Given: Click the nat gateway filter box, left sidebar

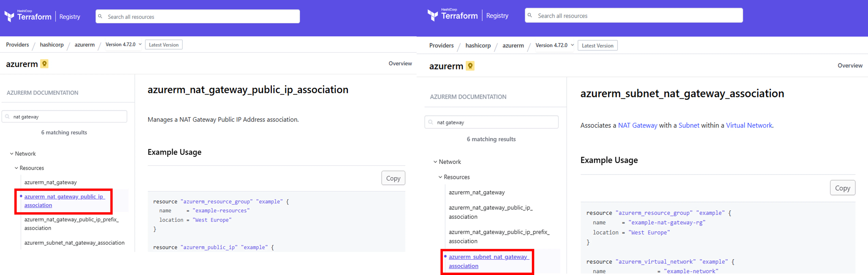Looking at the screenshot, I should pyautogui.click(x=64, y=116).
